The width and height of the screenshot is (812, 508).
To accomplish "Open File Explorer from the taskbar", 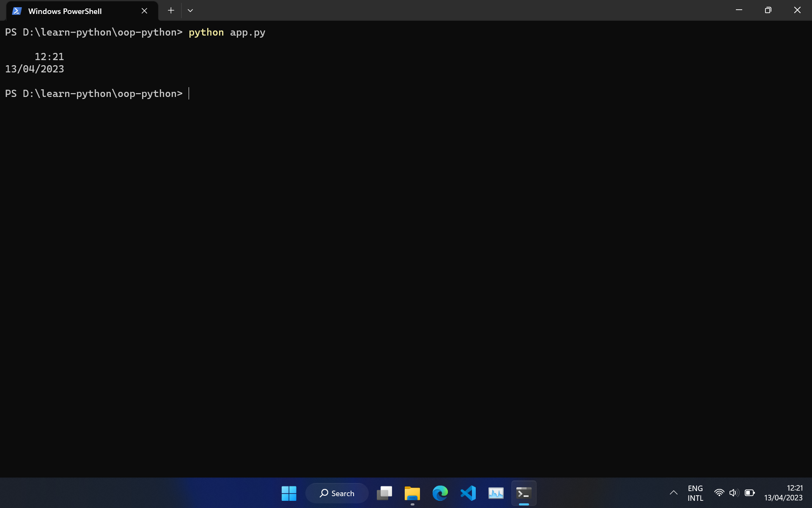I will (412, 493).
